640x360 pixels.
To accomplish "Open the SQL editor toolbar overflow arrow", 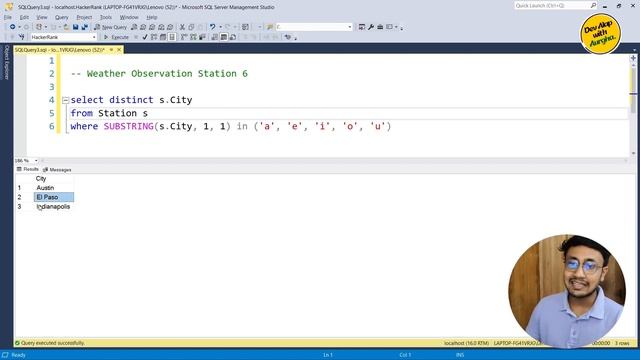I will 296,38.
